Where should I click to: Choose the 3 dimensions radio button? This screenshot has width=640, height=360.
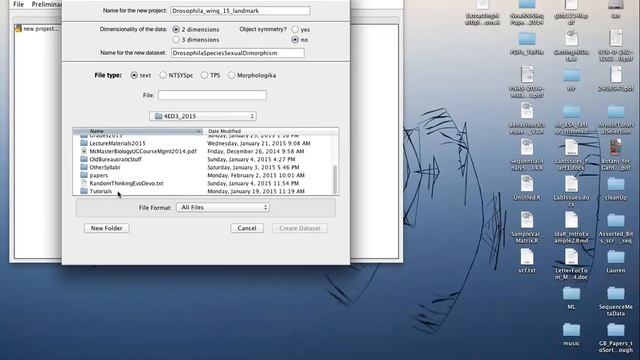pos(176,40)
